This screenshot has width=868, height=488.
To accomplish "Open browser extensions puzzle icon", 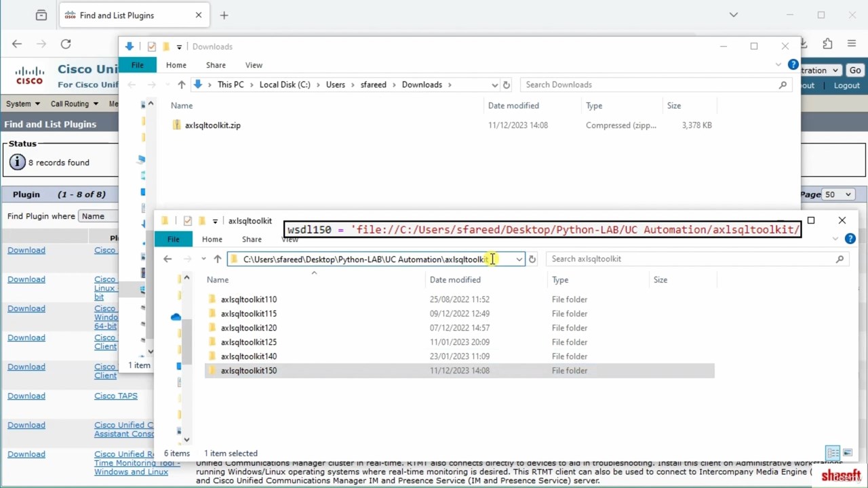I will [x=827, y=44].
